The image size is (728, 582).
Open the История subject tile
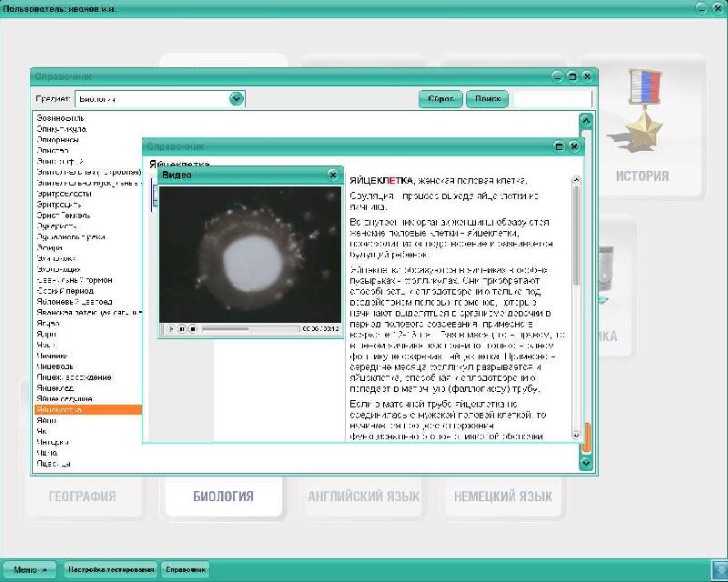642,126
